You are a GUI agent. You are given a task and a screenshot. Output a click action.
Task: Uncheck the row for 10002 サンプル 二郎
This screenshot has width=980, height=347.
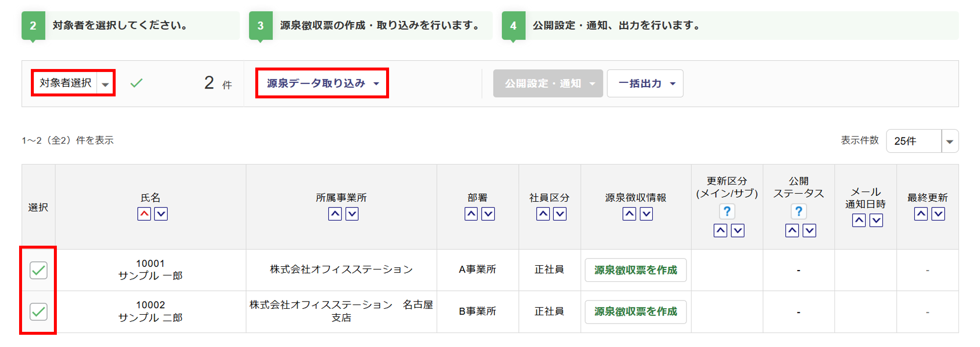[38, 312]
